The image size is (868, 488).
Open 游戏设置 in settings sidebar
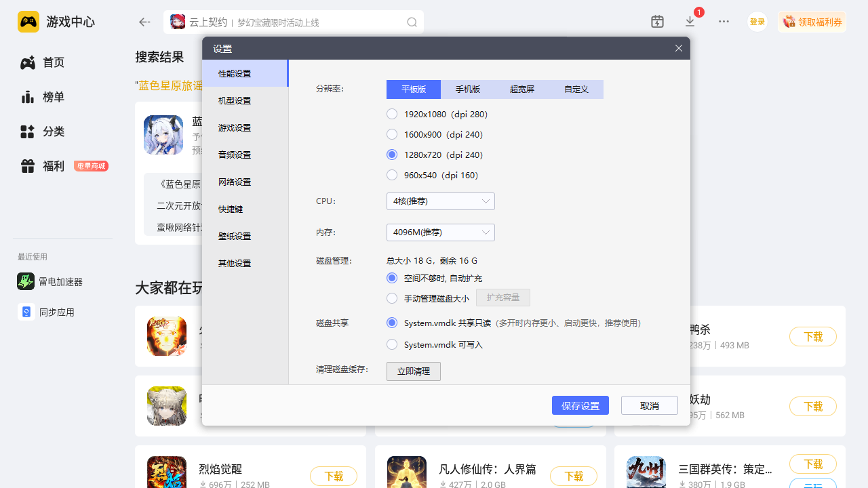tap(235, 127)
